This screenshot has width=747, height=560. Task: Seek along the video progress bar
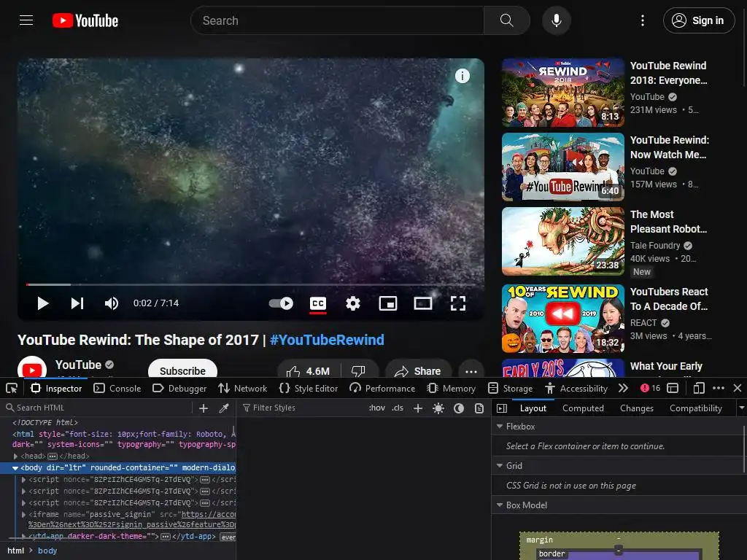point(251,284)
